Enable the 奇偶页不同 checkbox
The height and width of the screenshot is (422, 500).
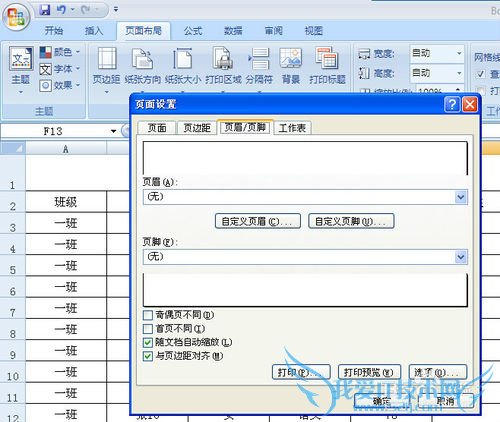148,315
